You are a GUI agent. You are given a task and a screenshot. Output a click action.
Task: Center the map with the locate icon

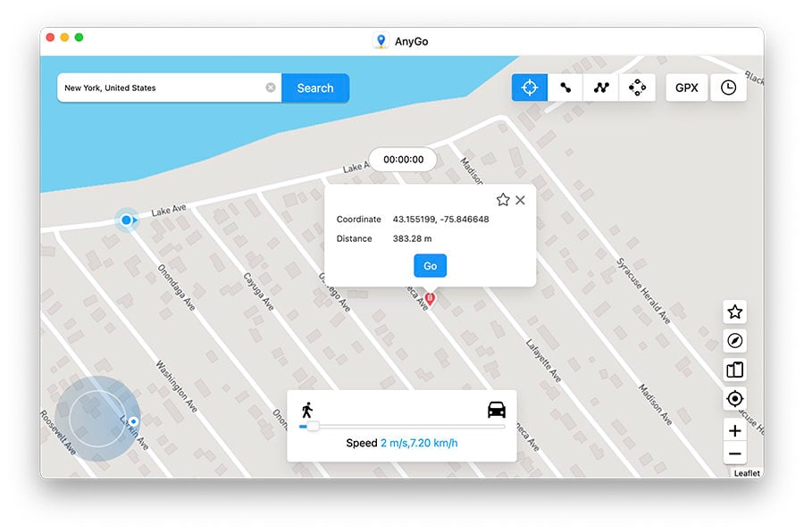click(734, 398)
